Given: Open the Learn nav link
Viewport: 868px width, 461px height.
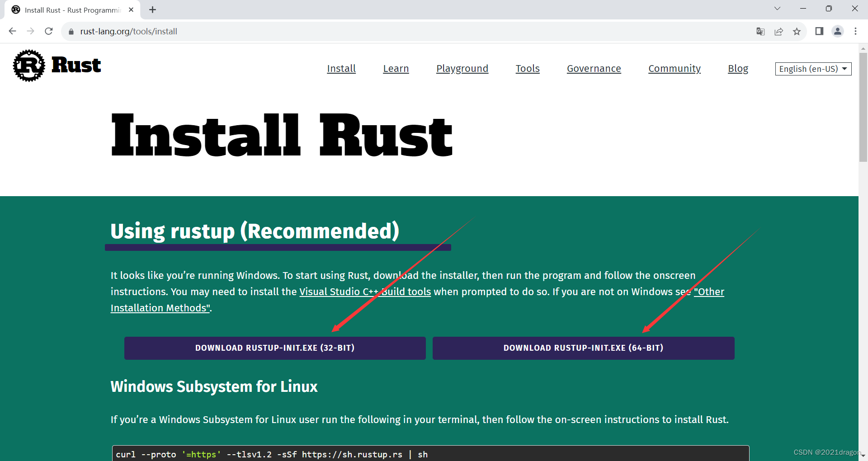Looking at the screenshot, I should tap(396, 69).
